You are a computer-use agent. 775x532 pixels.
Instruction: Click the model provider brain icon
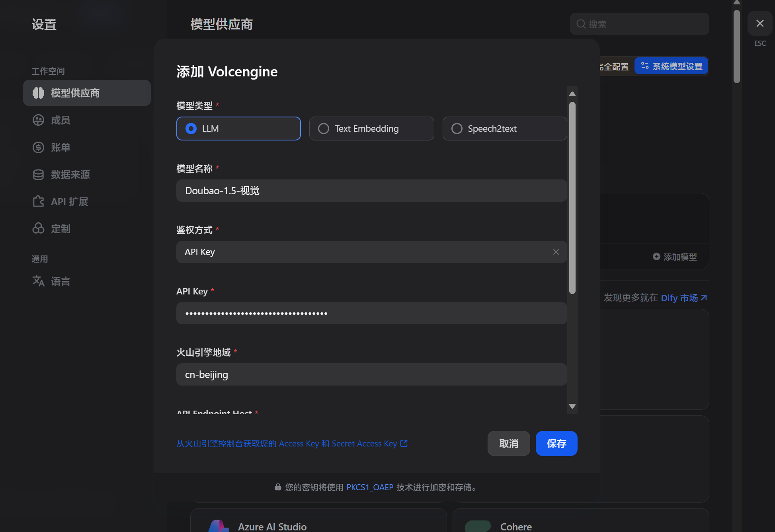point(38,93)
